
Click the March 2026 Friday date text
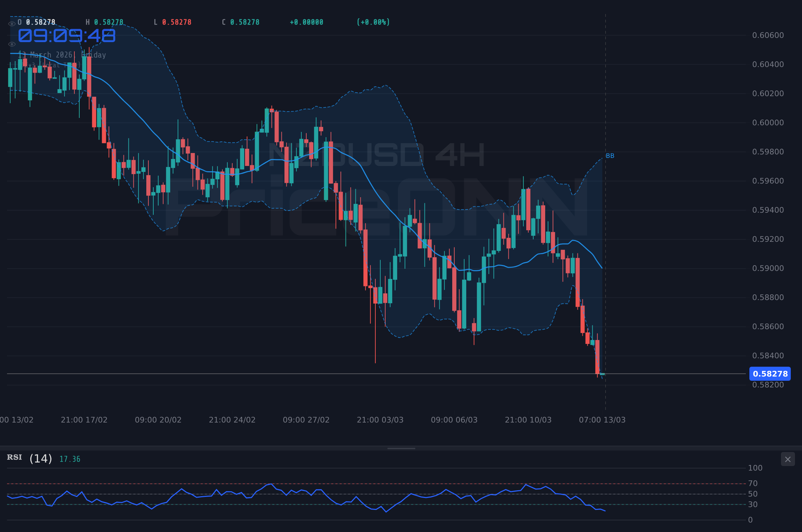(62, 55)
